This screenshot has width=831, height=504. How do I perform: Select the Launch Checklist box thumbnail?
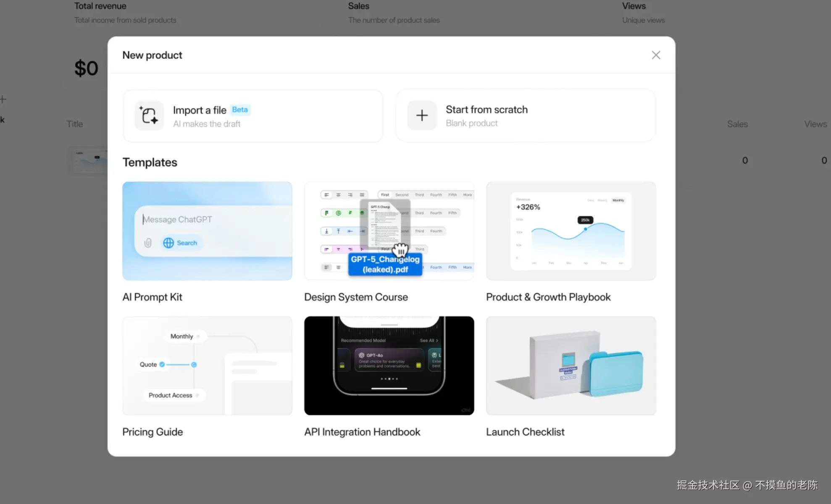point(571,366)
